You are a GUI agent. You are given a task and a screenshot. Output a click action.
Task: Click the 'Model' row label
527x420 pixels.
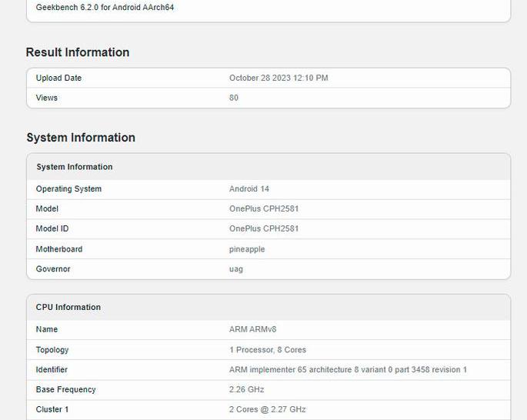pyautogui.click(x=47, y=208)
